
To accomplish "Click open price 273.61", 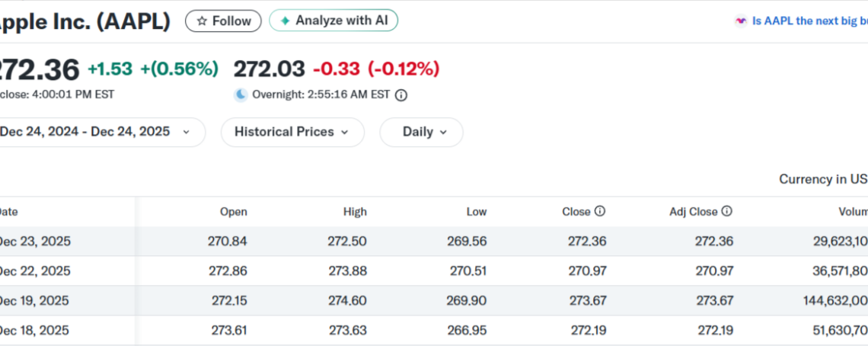I will pos(229,331).
